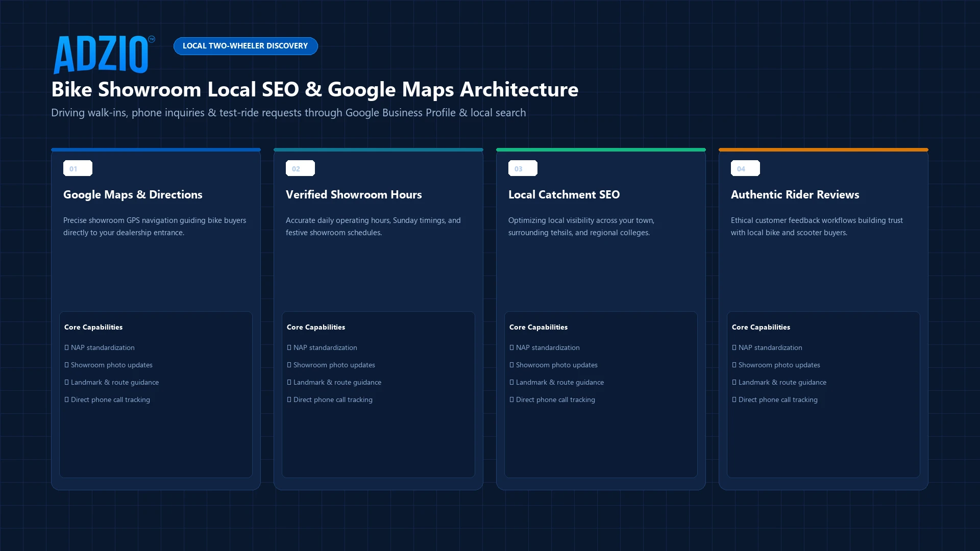Select the 03 number badge
Screen dimensions: 980x551
523,168
